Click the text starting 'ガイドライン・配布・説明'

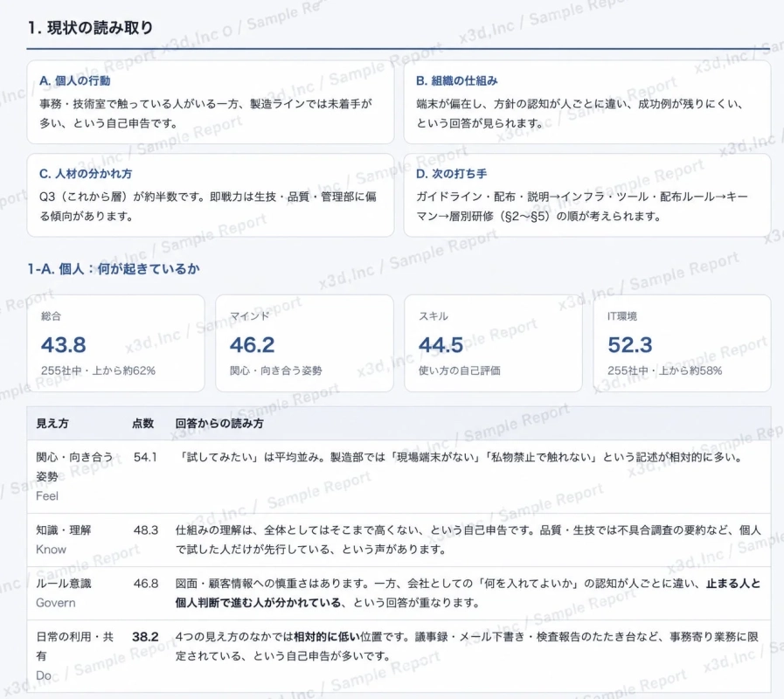pos(582,206)
